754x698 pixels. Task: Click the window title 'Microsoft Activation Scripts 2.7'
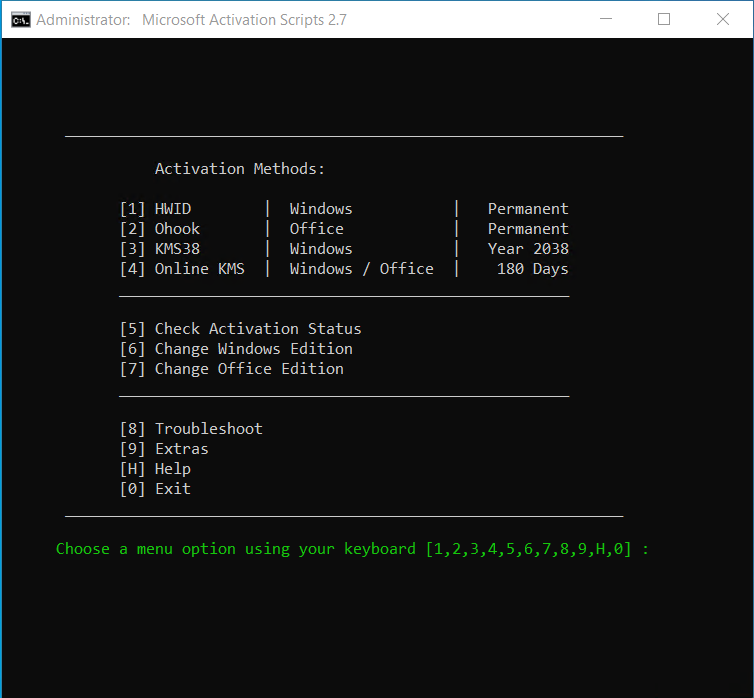click(x=244, y=20)
